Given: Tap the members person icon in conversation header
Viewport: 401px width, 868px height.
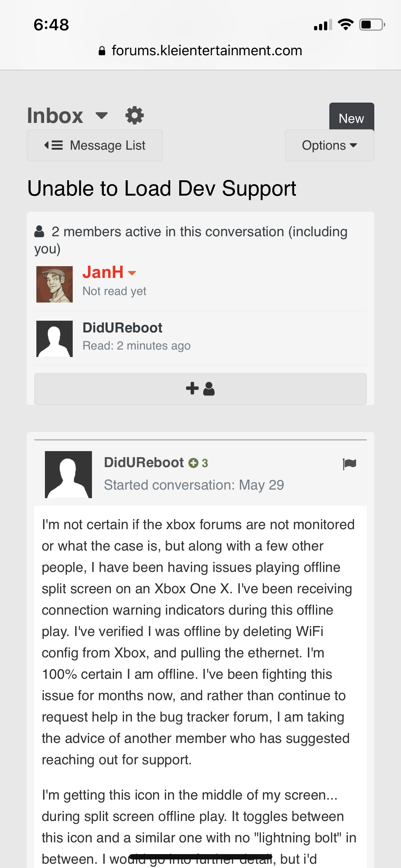Looking at the screenshot, I should 39,232.
